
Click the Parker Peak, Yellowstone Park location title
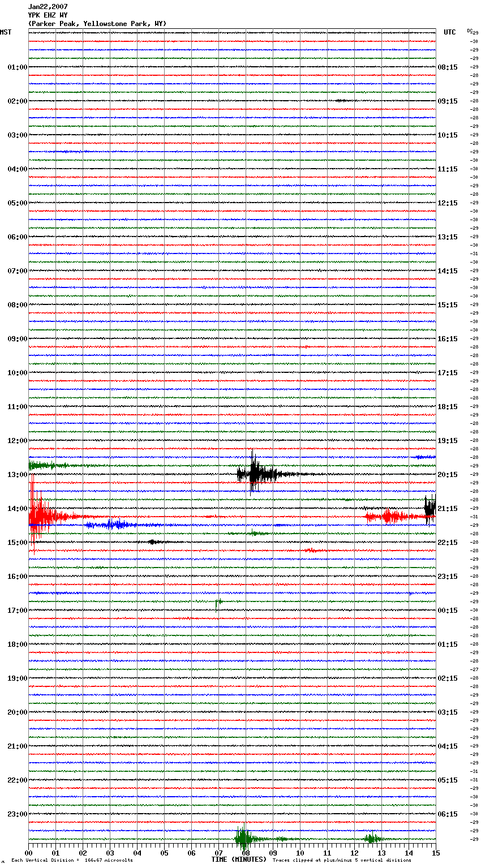[x=97, y=24]
